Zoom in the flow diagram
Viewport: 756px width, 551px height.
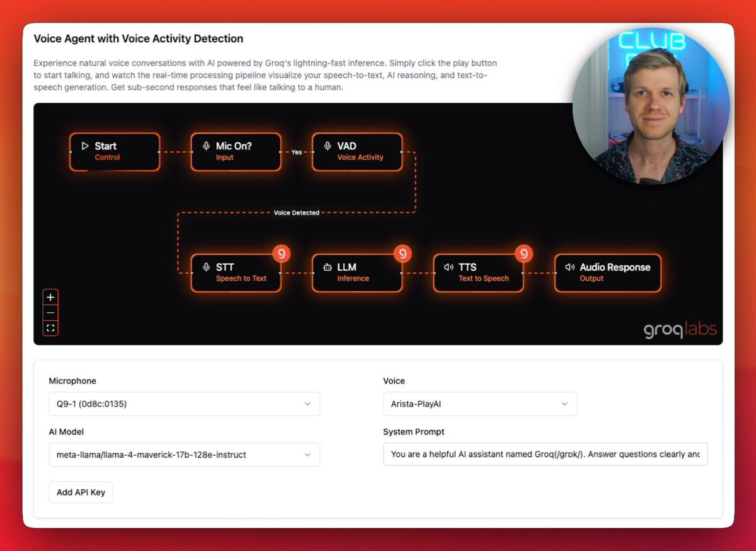pos(50,297)
